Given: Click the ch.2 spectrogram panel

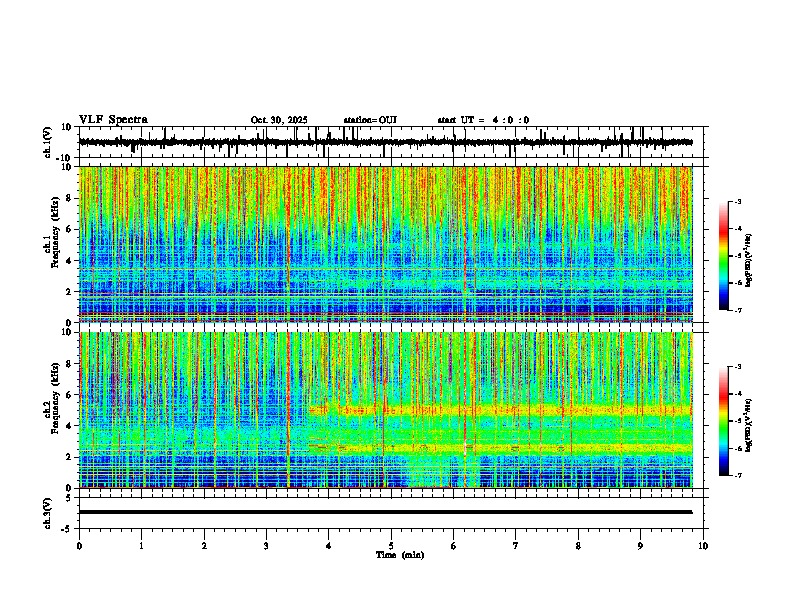Looking at the screenshot, I should (385, 410).
